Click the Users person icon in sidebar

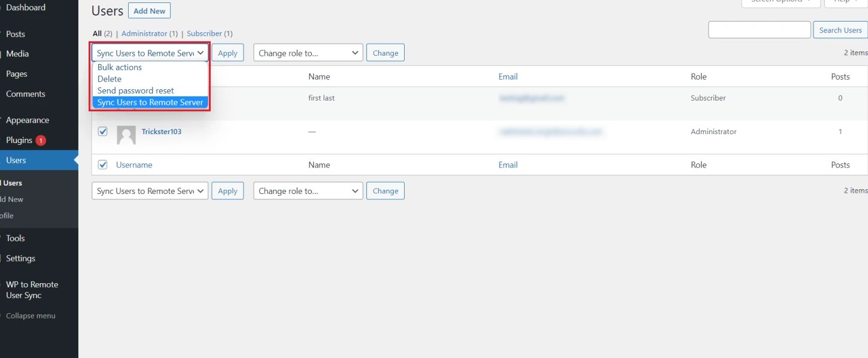2,160
